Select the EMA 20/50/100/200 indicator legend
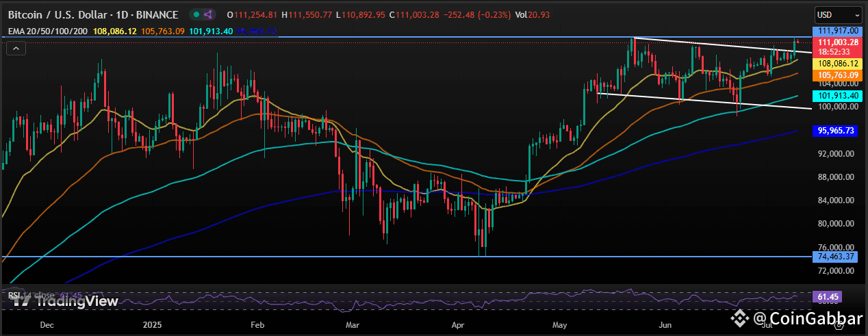This screenshot has width=868, height=336. click(x=49, y=31)
